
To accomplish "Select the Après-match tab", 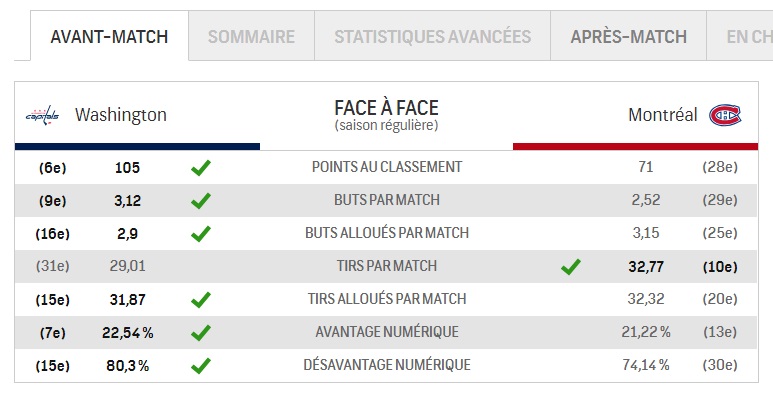I will (x=629, y=36).
